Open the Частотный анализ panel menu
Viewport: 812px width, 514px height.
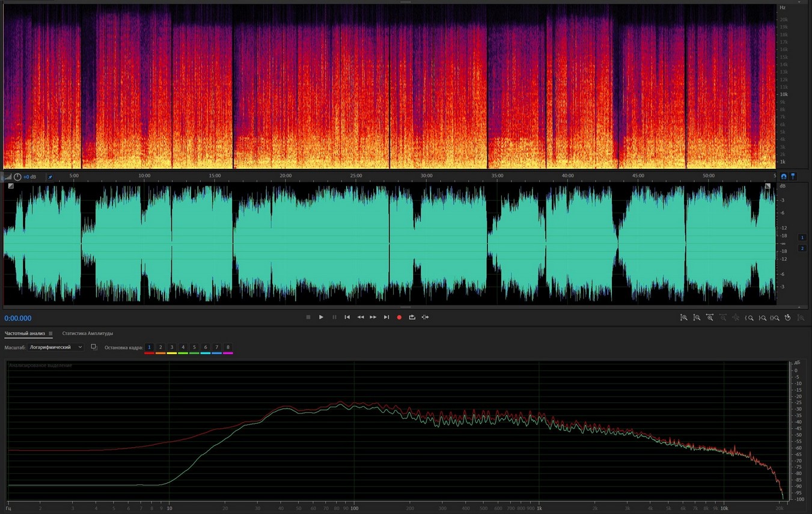[50, 334]
